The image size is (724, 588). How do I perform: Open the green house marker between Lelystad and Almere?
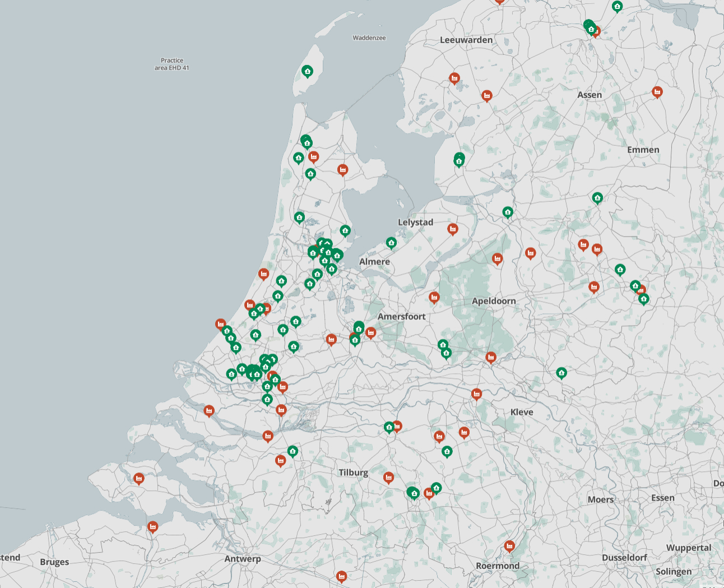[x=391, y=243]
